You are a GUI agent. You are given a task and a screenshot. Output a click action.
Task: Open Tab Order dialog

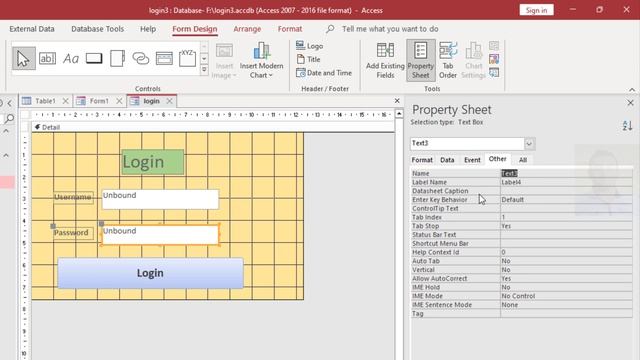coord(448,60)
